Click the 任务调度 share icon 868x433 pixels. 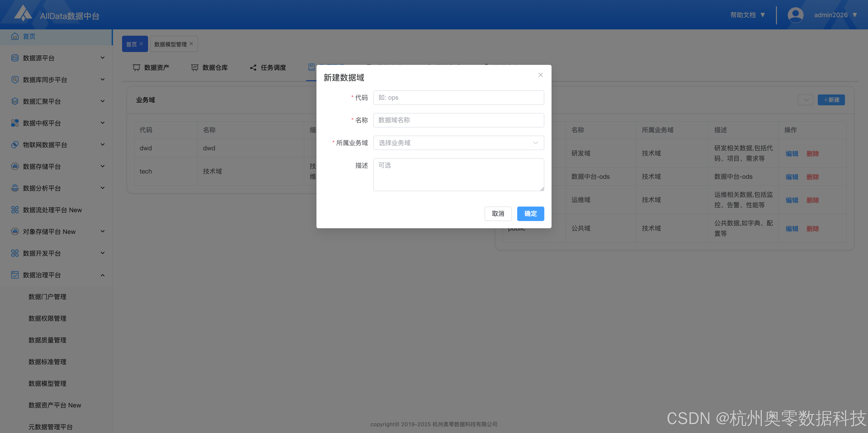253,68
